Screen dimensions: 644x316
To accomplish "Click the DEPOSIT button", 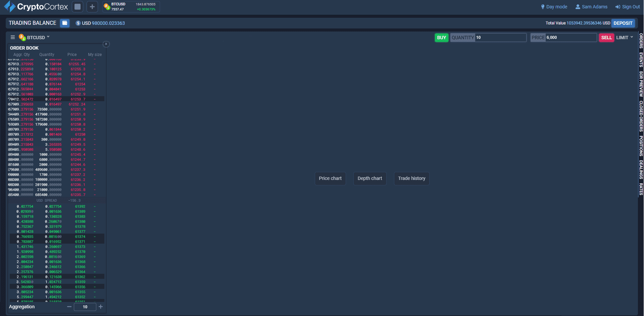I will click(x=623, y=23).
